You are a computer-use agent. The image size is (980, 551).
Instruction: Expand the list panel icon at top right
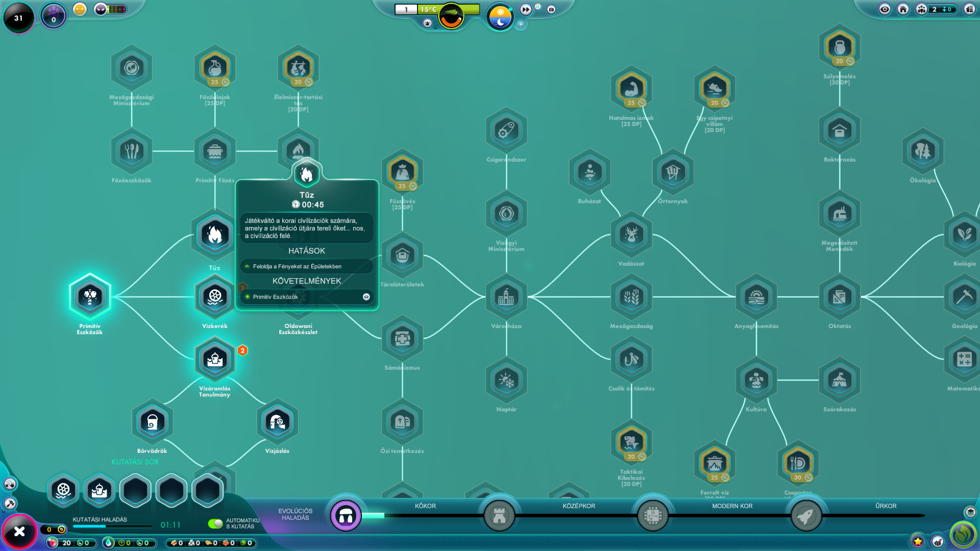969,9
